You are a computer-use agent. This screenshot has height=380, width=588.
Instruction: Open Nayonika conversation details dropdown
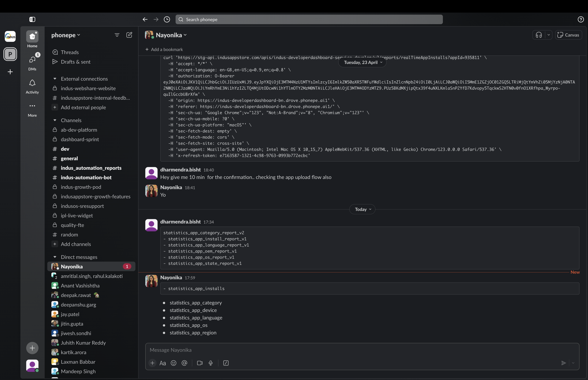click(171, 35)
